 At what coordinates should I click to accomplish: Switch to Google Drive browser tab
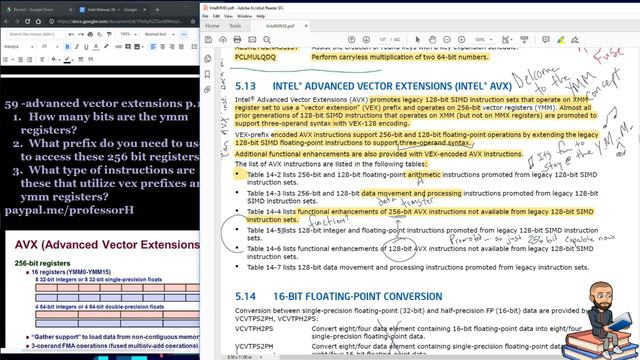(39, 9)
